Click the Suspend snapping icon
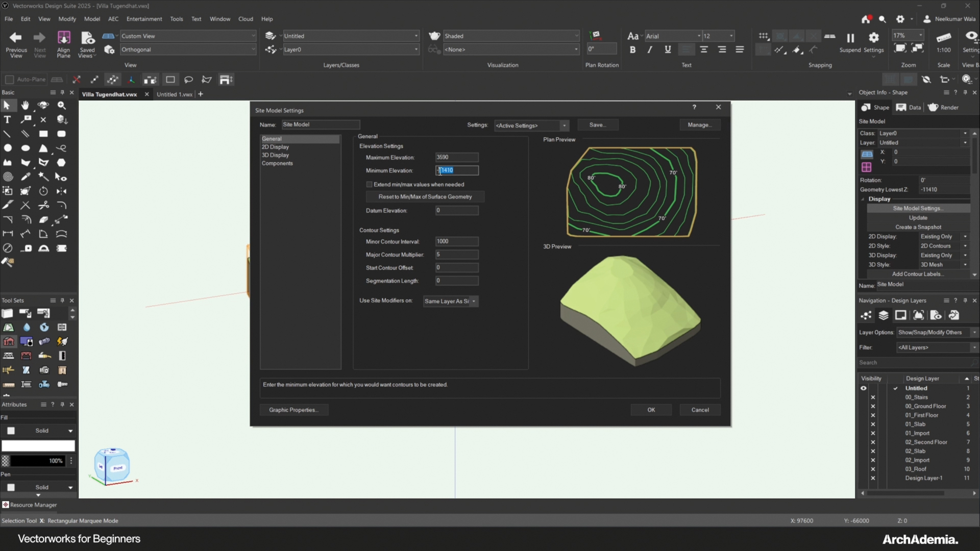This screenshot has height=551, width=980. pos(850,38)
